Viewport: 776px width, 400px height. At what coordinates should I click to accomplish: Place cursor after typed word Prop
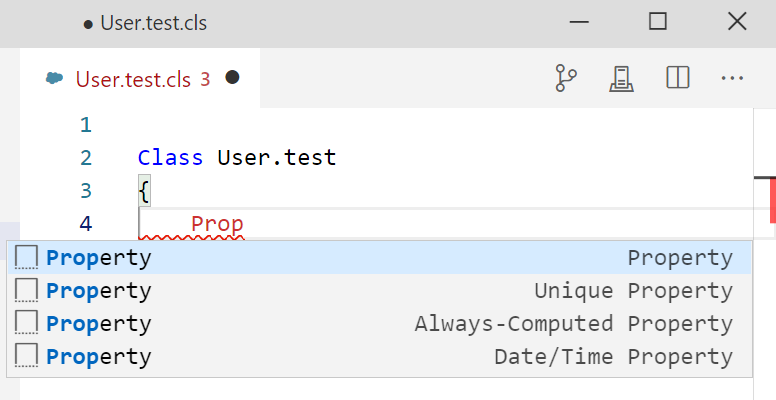(x=245, y=224)
